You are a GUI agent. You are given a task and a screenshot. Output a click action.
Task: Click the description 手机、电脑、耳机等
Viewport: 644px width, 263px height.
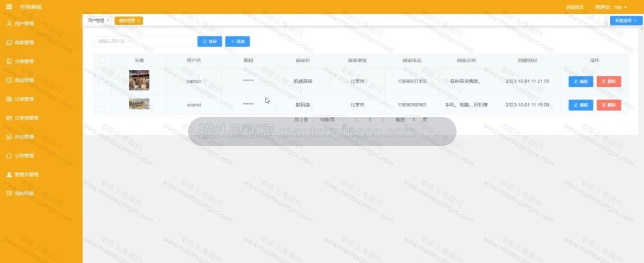pyautogui.click(x=467, y=105)
